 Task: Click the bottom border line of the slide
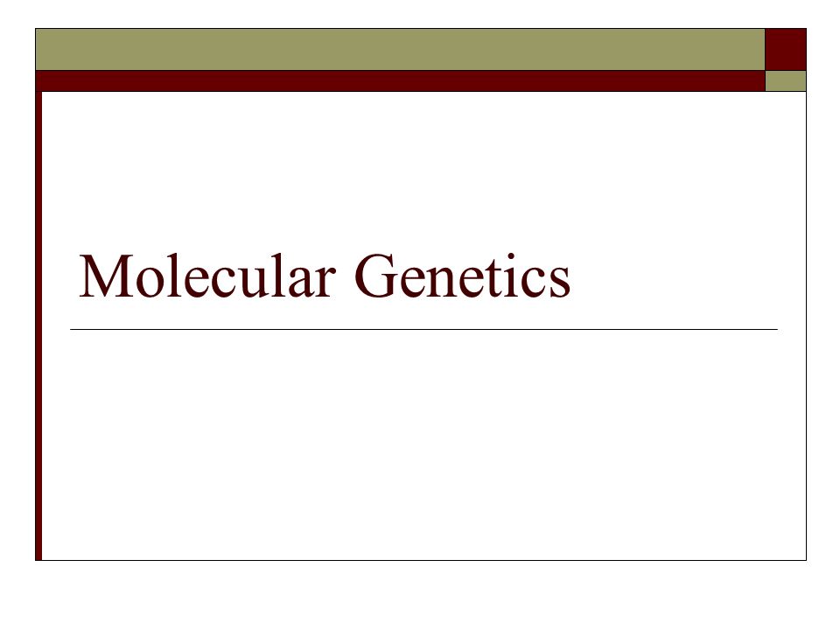(421, 560)
